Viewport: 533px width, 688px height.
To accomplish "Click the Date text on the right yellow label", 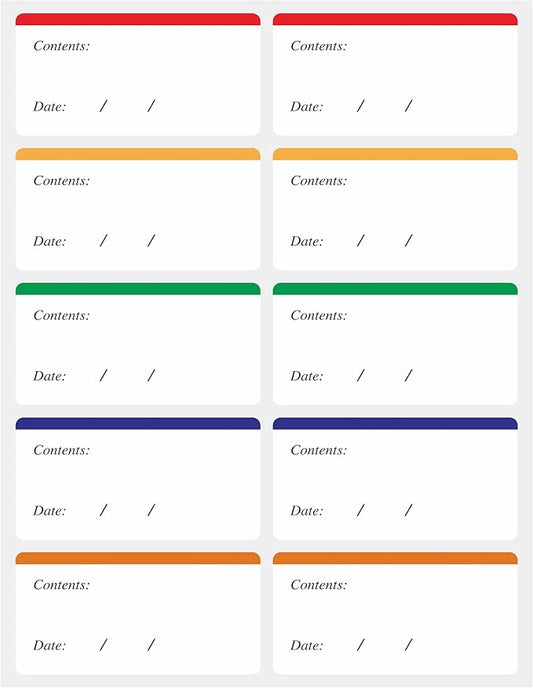I will (x=307, y=241).
